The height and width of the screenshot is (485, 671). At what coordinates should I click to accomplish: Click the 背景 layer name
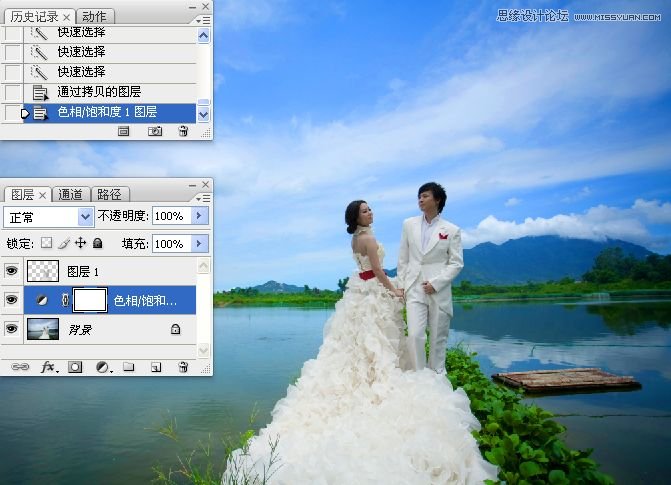point(80,330)
